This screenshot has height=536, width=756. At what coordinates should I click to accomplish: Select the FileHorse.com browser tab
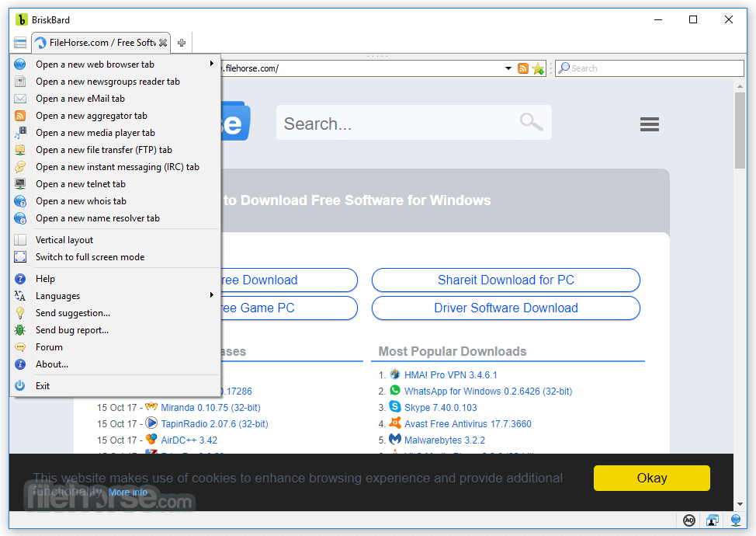(x=101, y=43)
